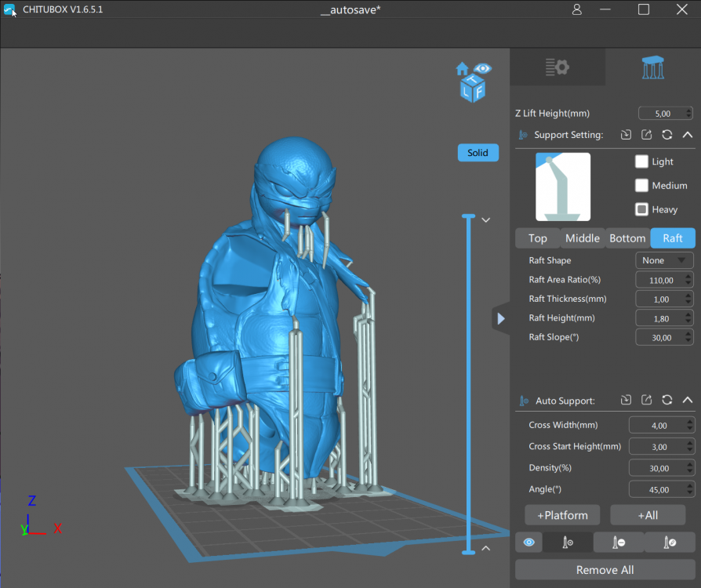The height and width of the screenshot is (588, 701).
Task: Collapse the Auto Support section
Action: (687, 400)
